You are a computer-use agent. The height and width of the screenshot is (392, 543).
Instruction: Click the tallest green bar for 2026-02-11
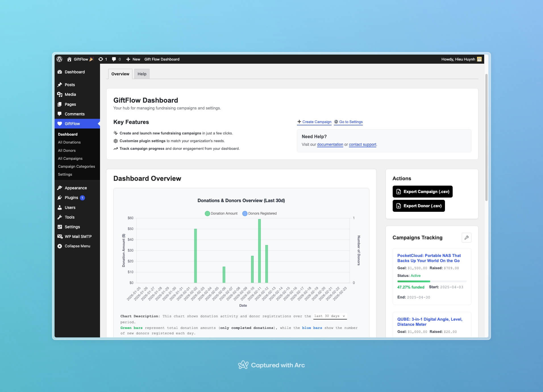coord(259,251)
